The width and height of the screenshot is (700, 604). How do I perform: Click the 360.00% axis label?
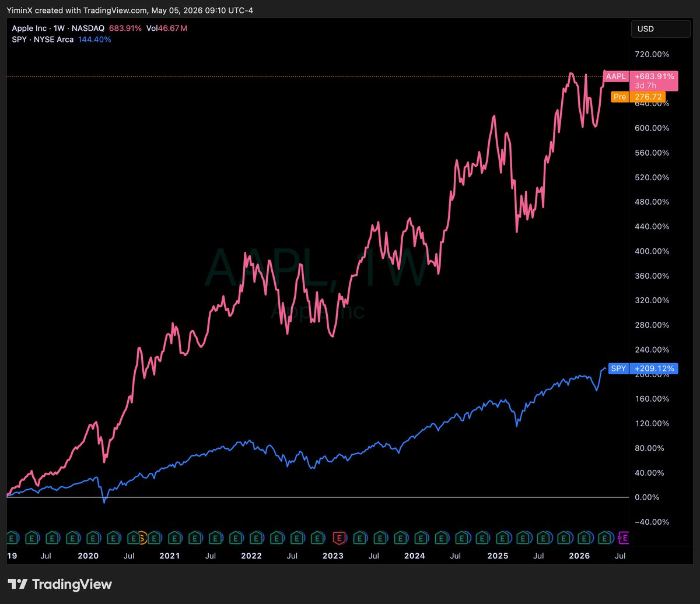pyautogui.click(x=652, y=276)
